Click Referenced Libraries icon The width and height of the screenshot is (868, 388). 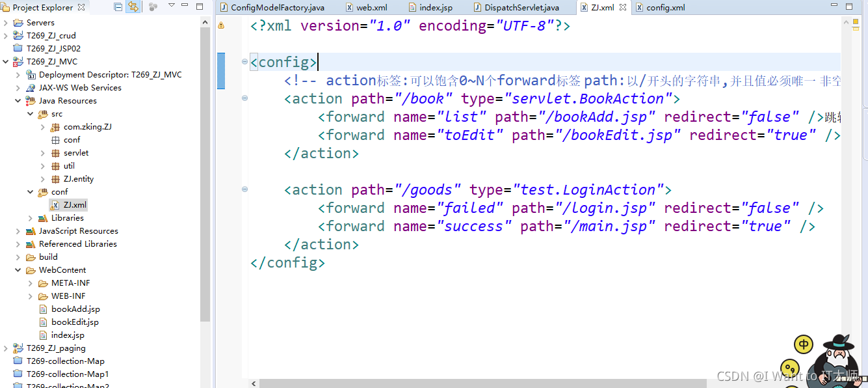coord(31,244)
